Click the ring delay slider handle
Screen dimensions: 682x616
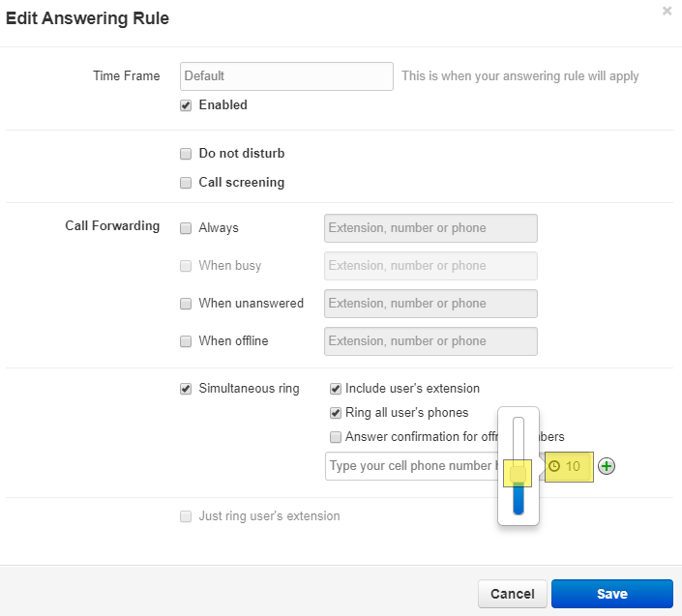pos(519,473)
